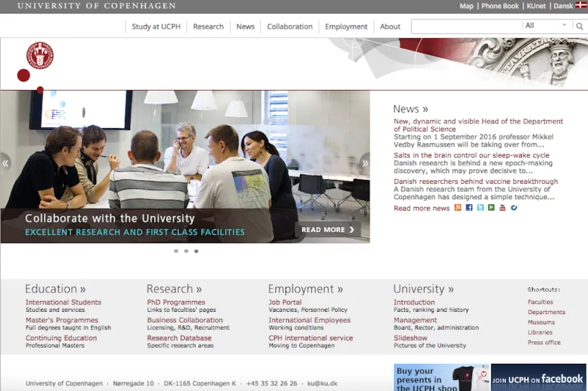Open Study at UCPH menu
588x391 pixels.
pos(156,27)
